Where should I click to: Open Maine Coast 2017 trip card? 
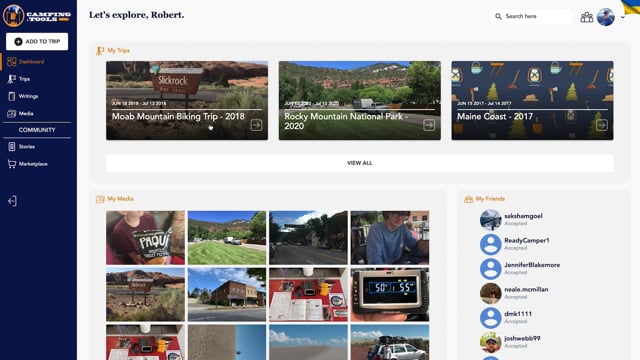point(532,100)
